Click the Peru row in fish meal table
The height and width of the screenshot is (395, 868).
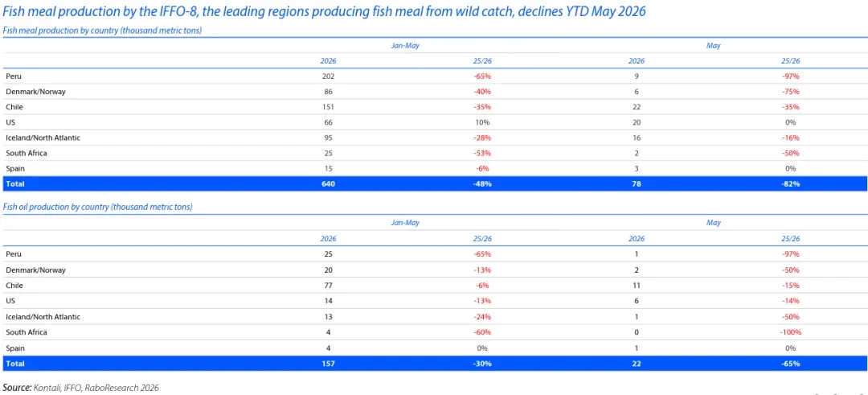pyautogui.click(x=435, y=76)
